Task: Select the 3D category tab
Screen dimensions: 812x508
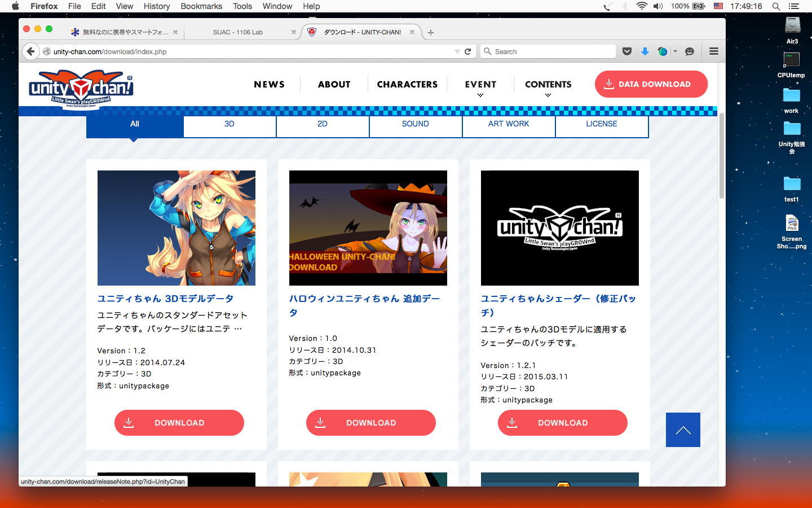Action: 230,126
